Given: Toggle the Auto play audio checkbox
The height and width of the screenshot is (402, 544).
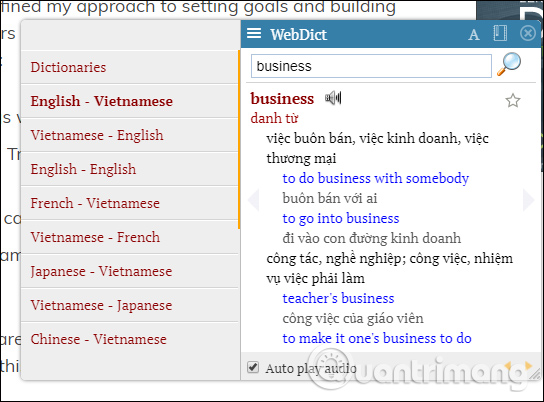Looking at the screenshot, I should click(253, 367).
